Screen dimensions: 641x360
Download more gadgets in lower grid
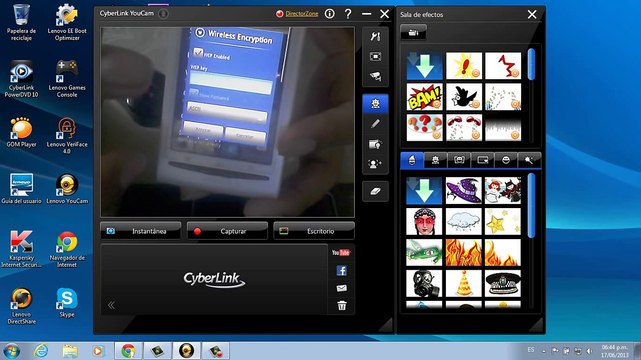(x=424, y=190)
